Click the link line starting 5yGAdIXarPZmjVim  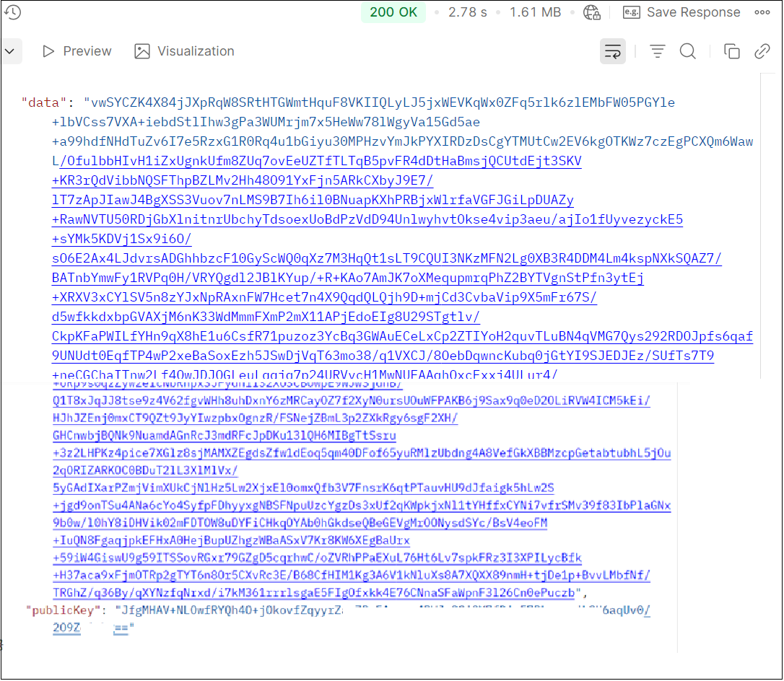303,488
